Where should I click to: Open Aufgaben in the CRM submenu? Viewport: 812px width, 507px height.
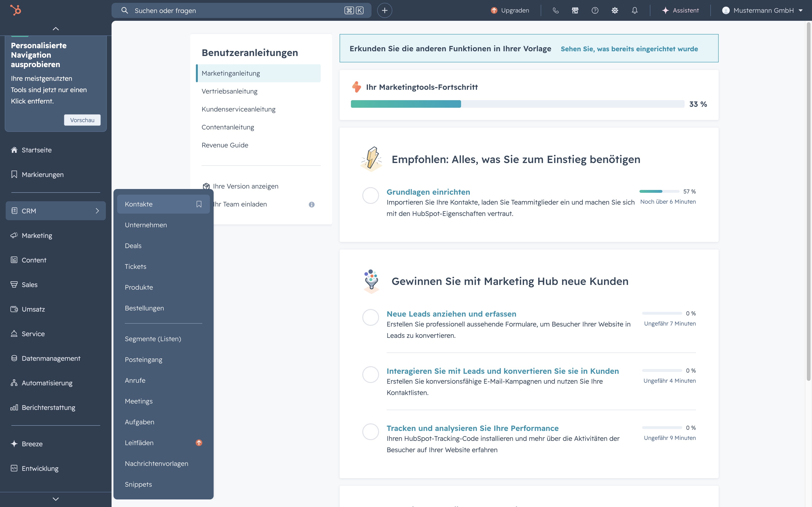click(163, 422)
